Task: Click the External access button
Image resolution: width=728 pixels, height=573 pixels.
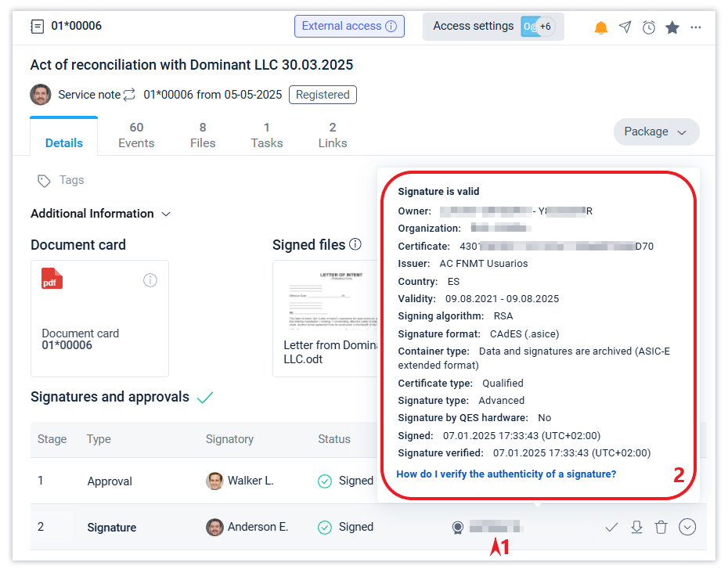Action: [x=349, y=26]
